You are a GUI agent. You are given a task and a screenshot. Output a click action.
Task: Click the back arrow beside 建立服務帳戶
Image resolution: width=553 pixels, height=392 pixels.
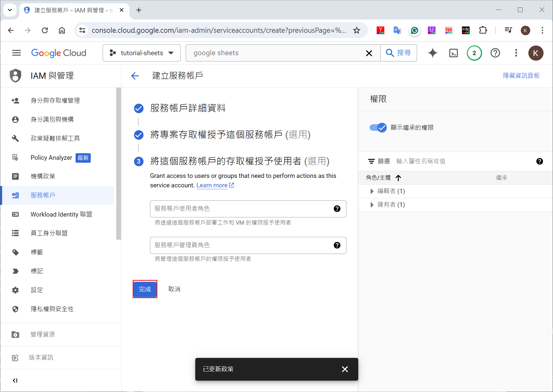click(x=135, y=76)
